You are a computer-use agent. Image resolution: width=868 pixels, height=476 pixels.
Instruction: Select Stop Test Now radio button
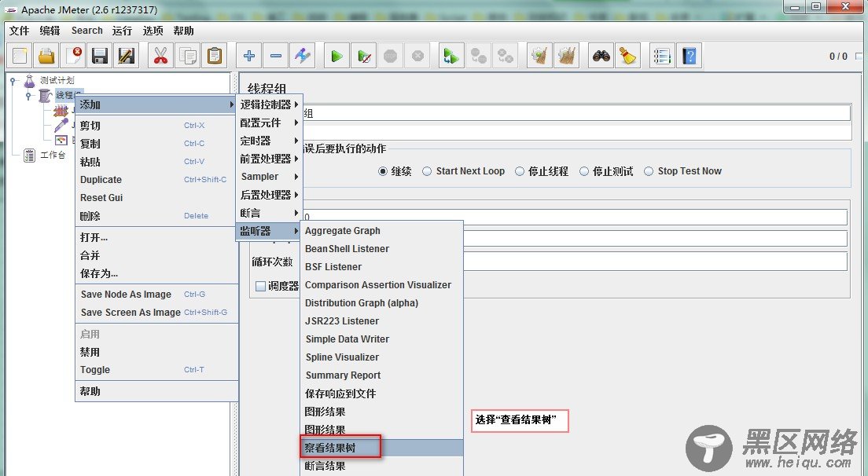coord(649,171)
